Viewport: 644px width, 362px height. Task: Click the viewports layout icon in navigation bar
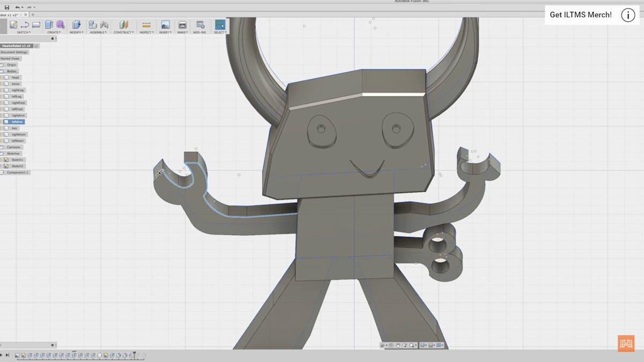click(x=440, y=345)
